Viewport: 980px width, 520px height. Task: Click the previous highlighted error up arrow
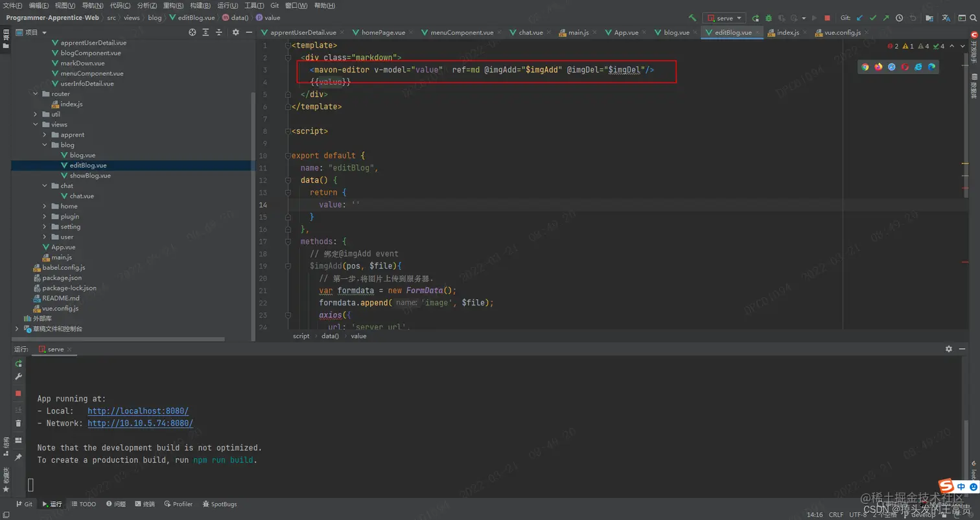pos(951,46)
